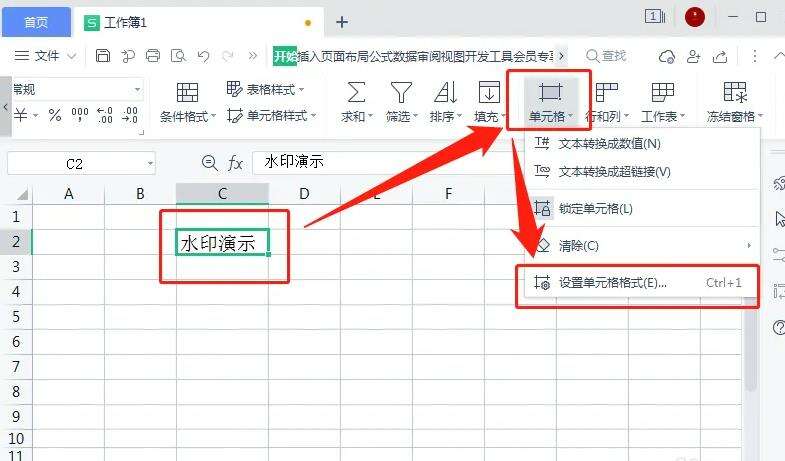Click the red user avatar icon
785x461 pixels.
[694, 17]
